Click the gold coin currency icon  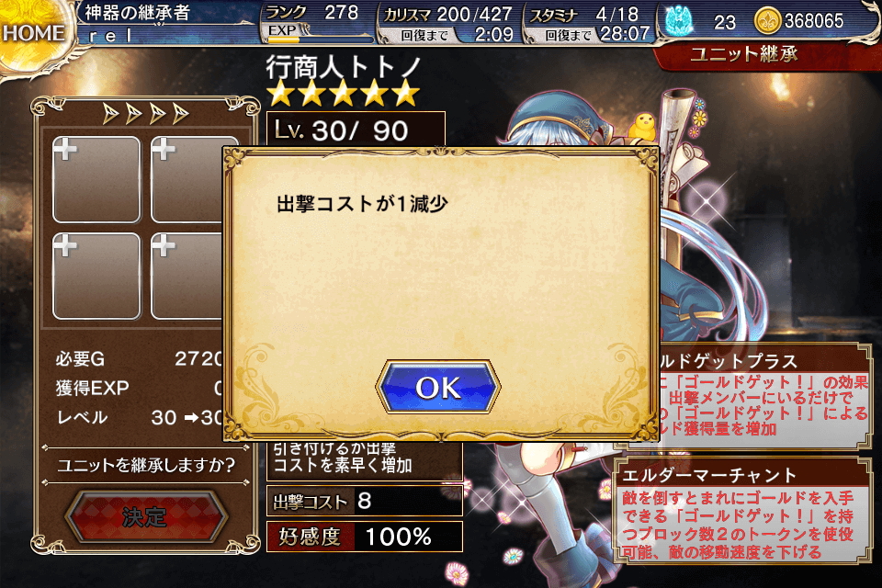click(x=767, y=21)
